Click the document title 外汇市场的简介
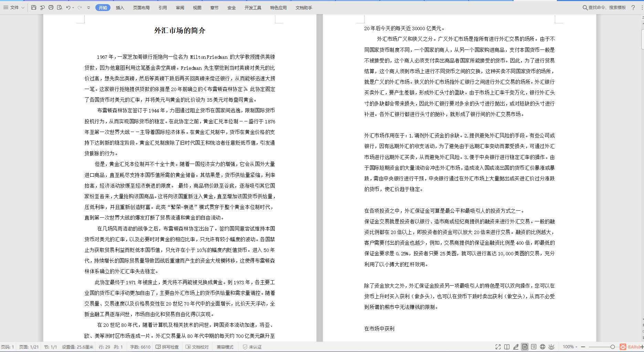644x352 pixels. pyautogui.click(x=180, y=31)
